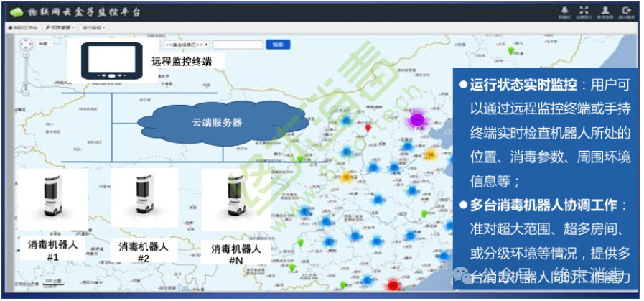Open the alarm bell notifications icon
This screenshot has height=301, width=644.
(565, 10)
